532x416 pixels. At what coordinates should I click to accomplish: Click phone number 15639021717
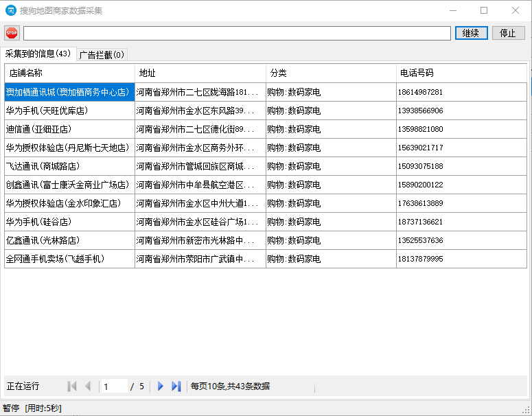[420, 148]
